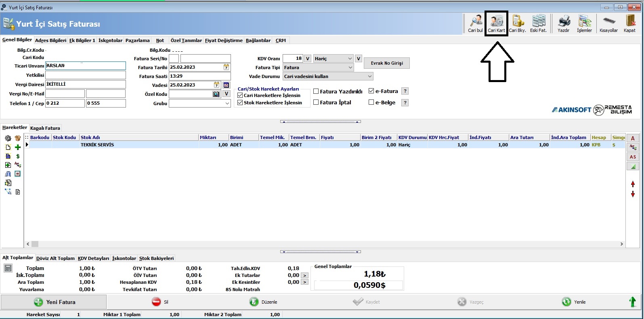Open the Kapalı Fatura tab
The height and width of the screenshot is (319, 644).
(x=45, y=128)
